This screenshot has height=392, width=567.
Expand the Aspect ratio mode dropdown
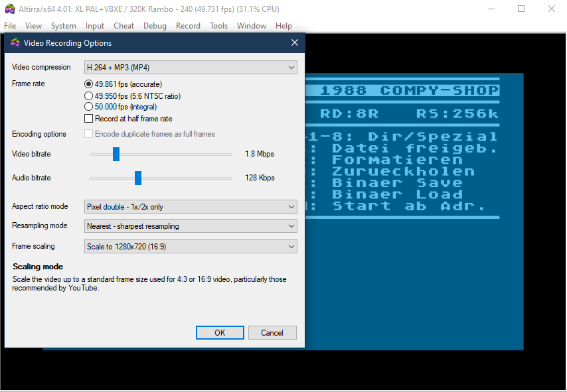point(191,207)
